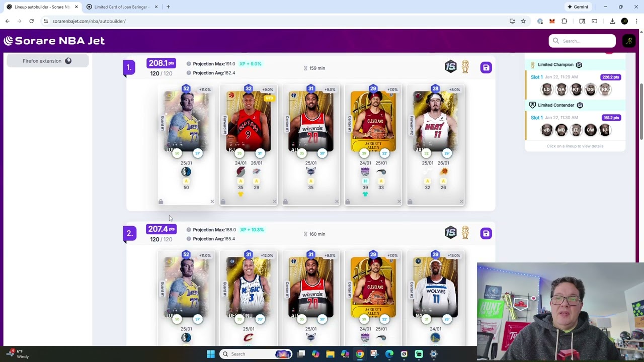Image resolution: width=644 pixels, height=362 pixels.
Task: Open the user profile avatar menu
Action: tap(629, 41)
